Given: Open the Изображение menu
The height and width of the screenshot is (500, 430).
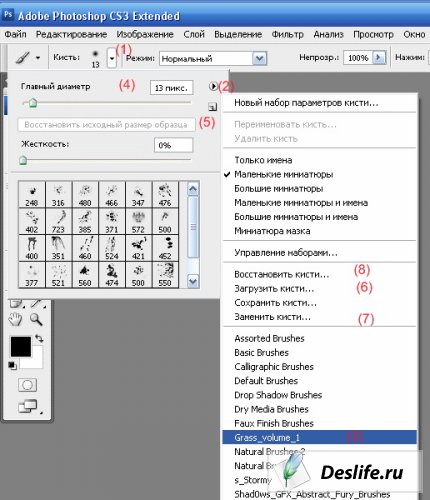Looking at the screenshot, I should pos(145,34).
